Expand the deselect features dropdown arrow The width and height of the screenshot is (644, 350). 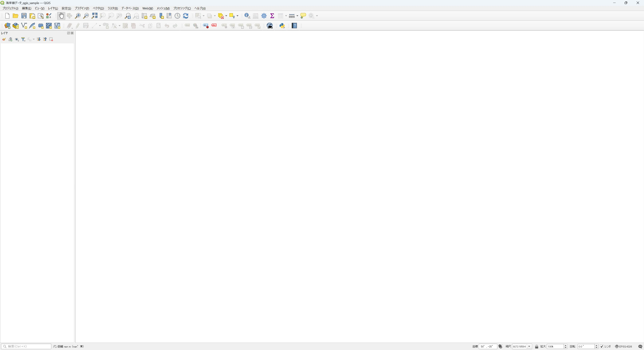(x=226, y=16)
